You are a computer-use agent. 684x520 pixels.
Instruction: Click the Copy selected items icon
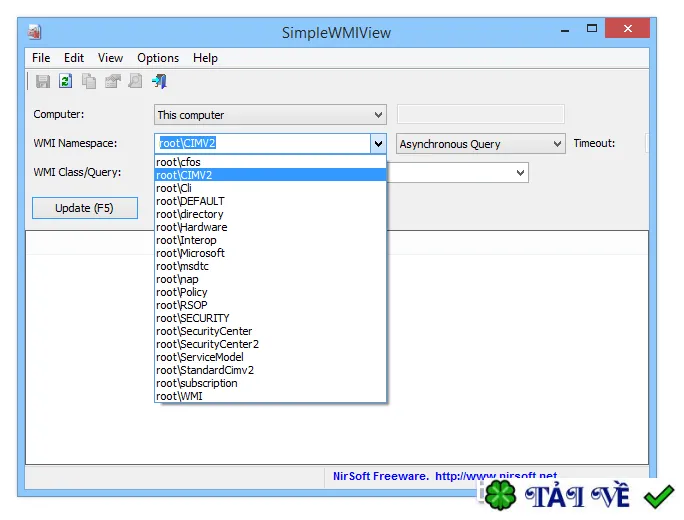pos(89,81)
